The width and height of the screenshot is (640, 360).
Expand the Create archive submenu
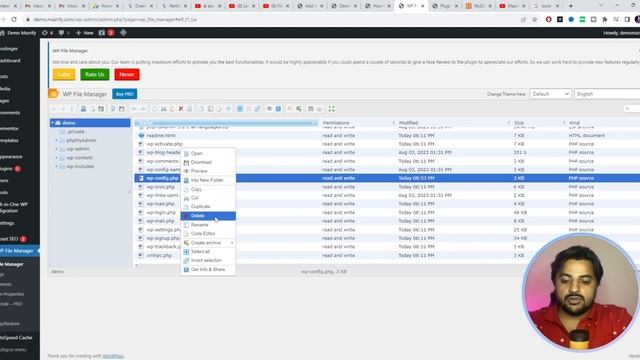tap(208, 243)
